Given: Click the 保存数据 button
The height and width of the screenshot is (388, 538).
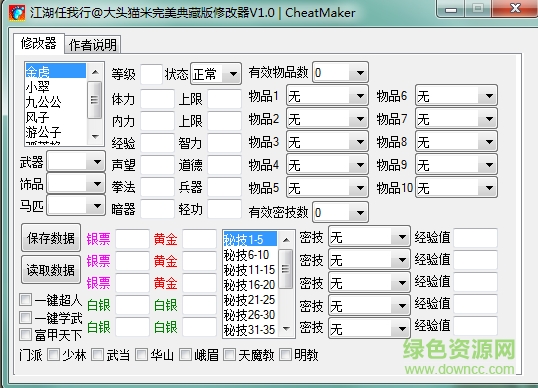Looking at the screenshot, I should 51,238.
